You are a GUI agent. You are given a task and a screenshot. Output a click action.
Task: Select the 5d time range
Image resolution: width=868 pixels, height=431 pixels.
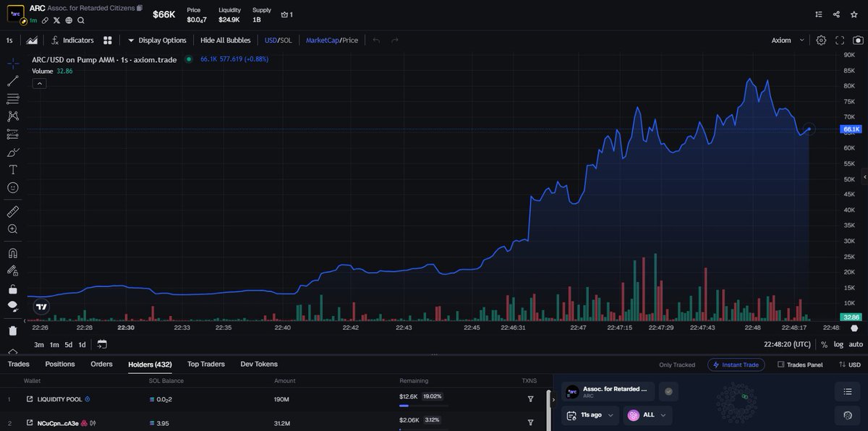click(69, 344)
